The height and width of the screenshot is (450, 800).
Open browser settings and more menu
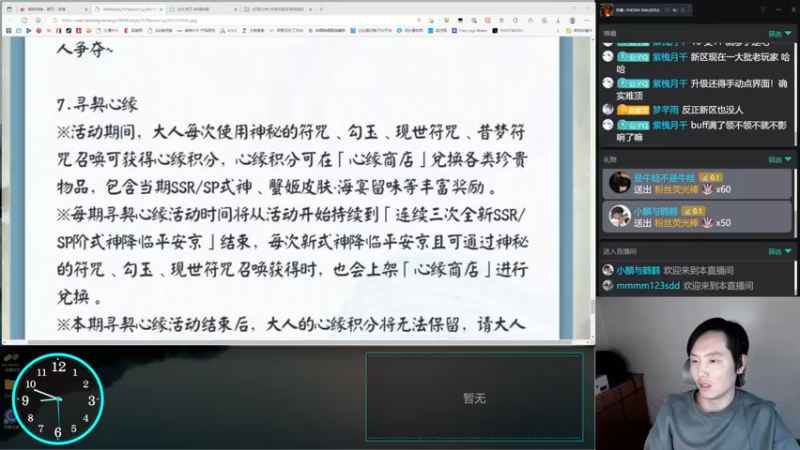point(586,20)
